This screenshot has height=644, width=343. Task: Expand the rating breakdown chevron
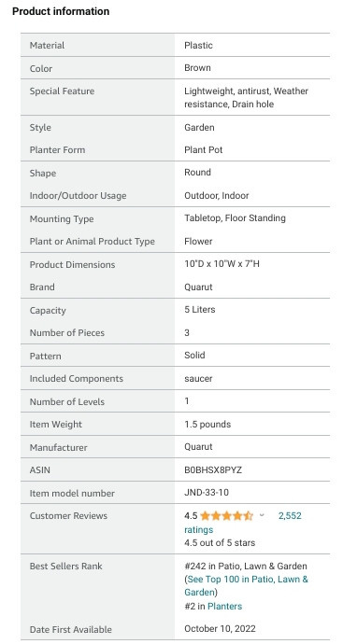coord(262,515)
